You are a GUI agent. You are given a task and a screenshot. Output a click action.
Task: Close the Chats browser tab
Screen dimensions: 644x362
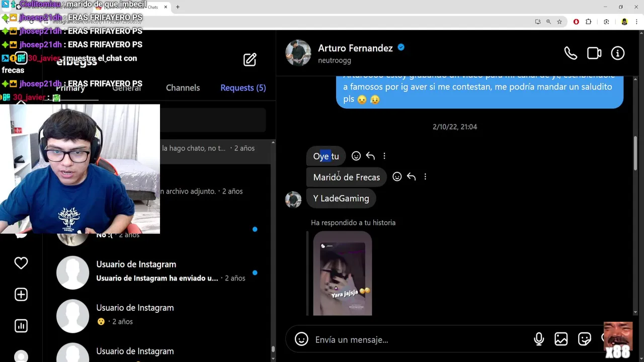coord(166,7)
